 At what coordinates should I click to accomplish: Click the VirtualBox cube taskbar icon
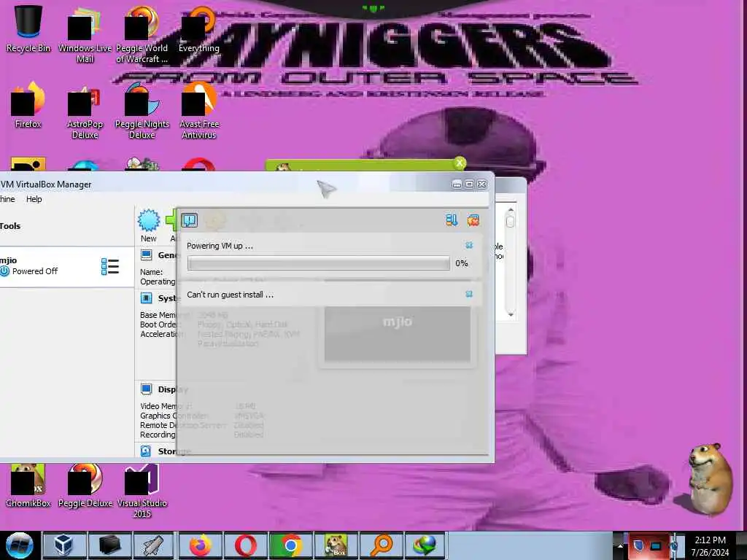point(64,545)
